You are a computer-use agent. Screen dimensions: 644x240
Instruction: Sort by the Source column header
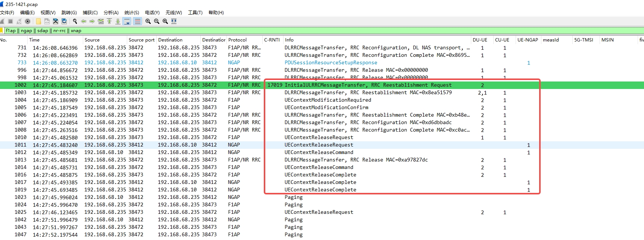pyautogui.click(x=104, y=40)
